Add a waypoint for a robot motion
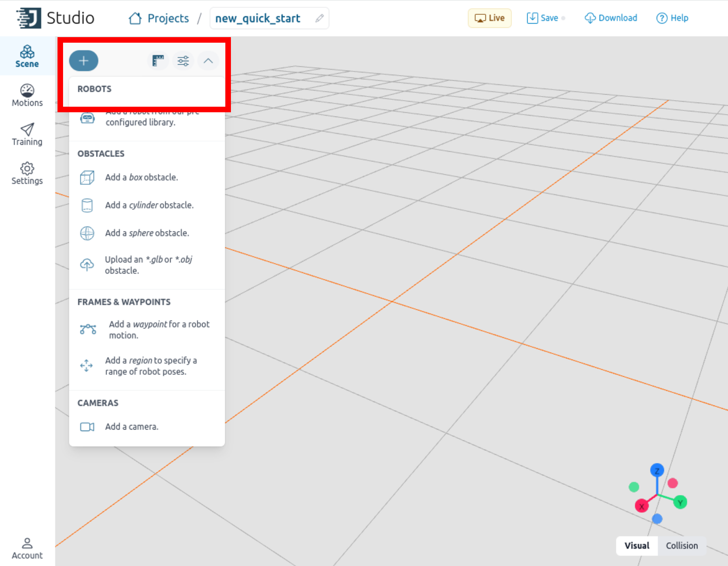Screen dimensions: 728x566 pos(147,330)
